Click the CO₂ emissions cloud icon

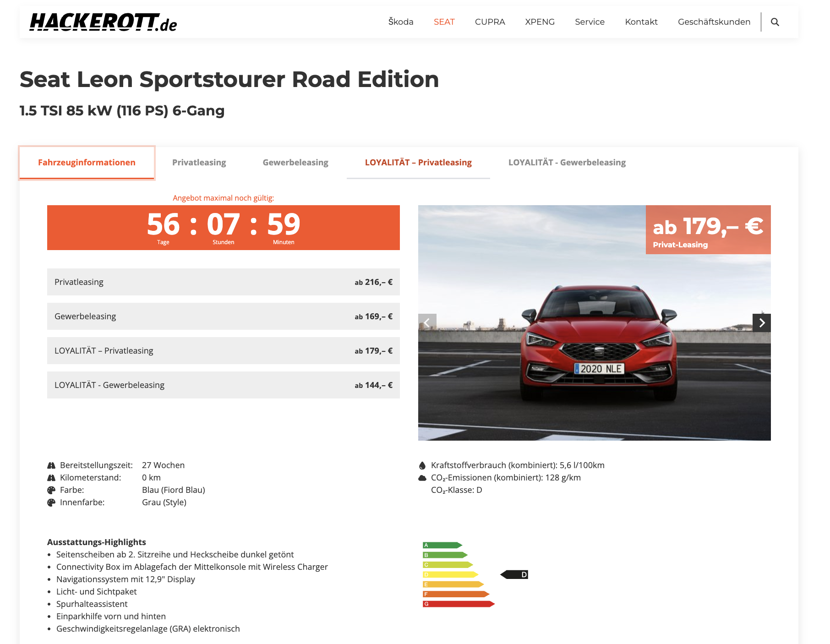pyautogui.click(x=422, y=478)
